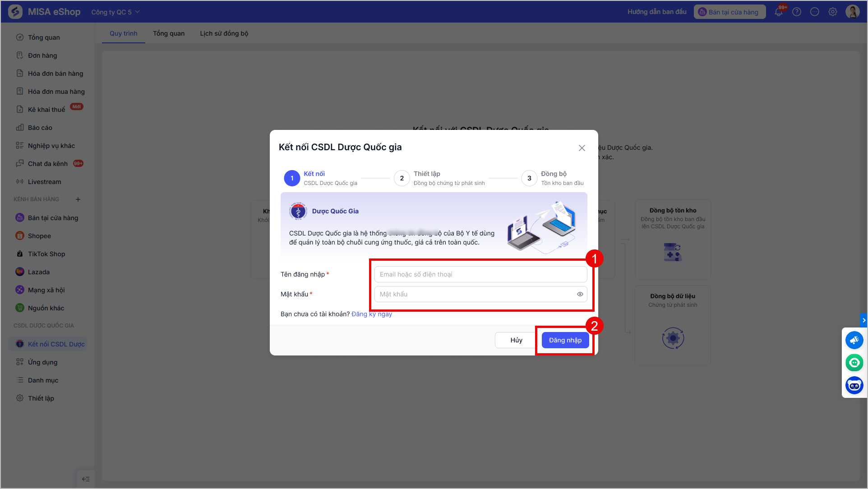Open the chat bubble icon in header
868x489 pixels.
tap(815, 12)
